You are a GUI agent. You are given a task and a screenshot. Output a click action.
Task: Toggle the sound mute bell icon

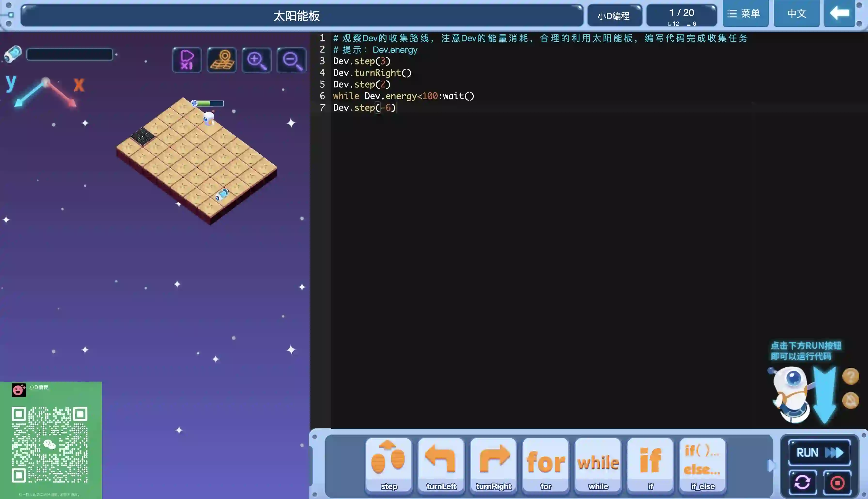click(x=851, y=400)
